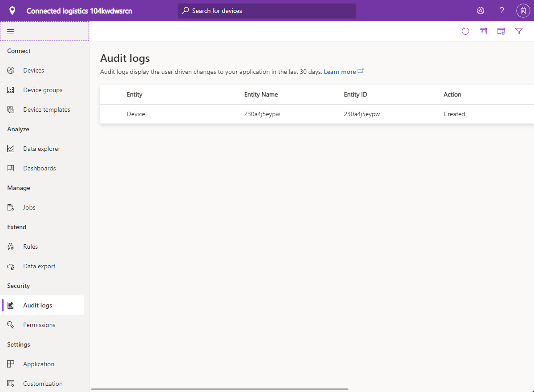Open the Customization settings page

pyautogui.click(x=43, y=383)
